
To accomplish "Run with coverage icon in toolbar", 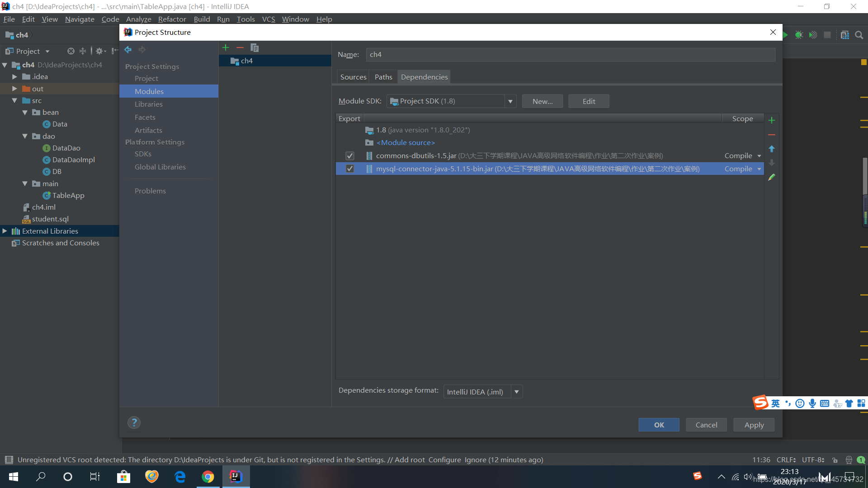I will point(813,35).
